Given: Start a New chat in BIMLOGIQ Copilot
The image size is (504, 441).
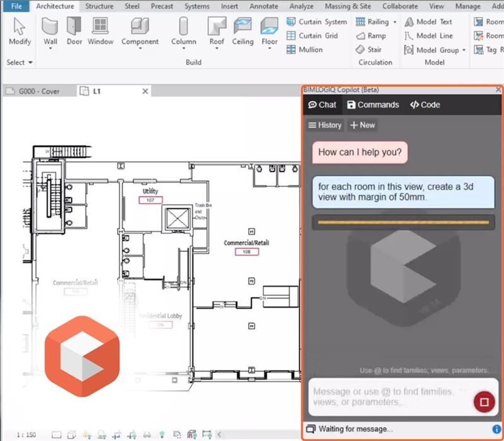Looking at the screenshot, I should click(x=362, y=125).
